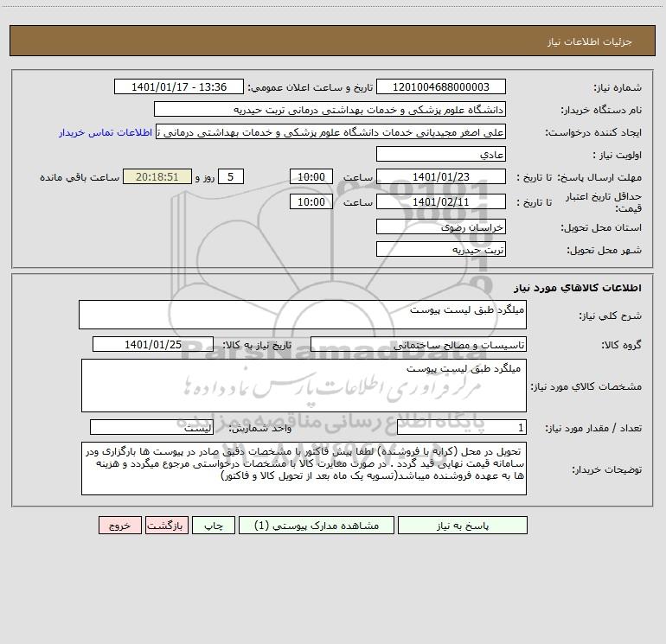Click the announcement date field 1401/01/17 - 13:36
The width and height of the screenshot is (666, 644).
coord(179,86)
